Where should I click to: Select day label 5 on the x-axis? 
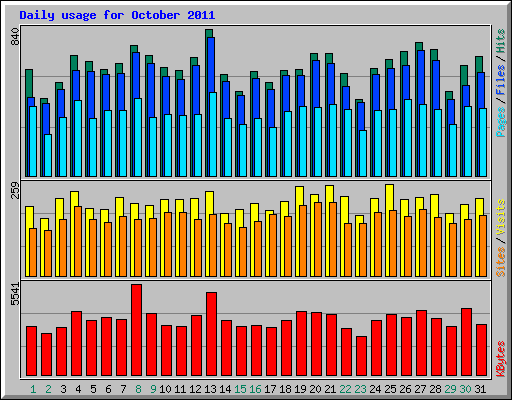(93, 389)
